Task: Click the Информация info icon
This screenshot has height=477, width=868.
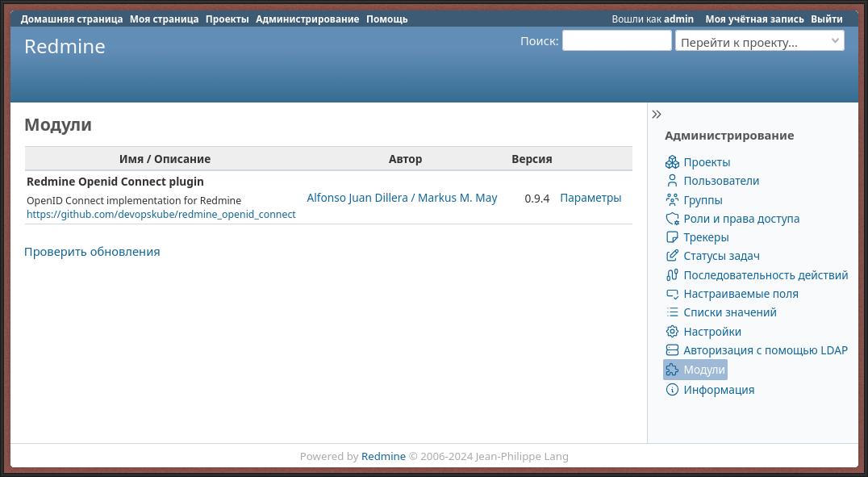Action: pos(672,390)
